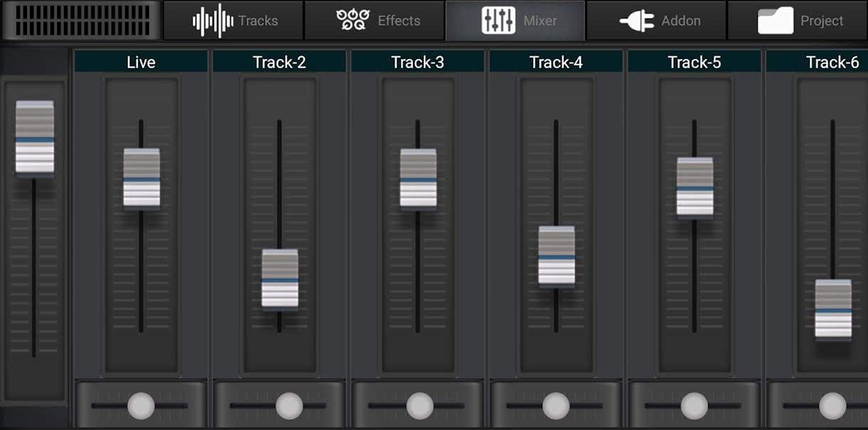Select the Track-4 channel label
Image resolution: width=868 pixels, height=430 pixels.
[x=556, y=62]
